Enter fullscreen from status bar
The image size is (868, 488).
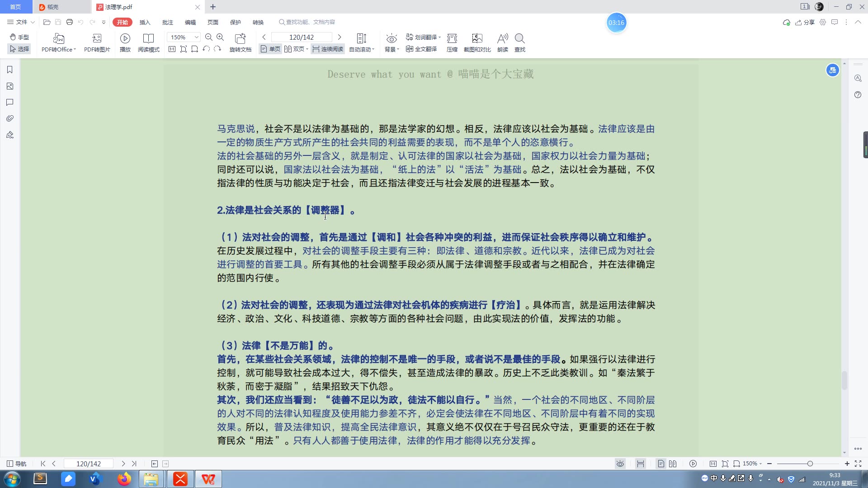(x=858, y=464)
